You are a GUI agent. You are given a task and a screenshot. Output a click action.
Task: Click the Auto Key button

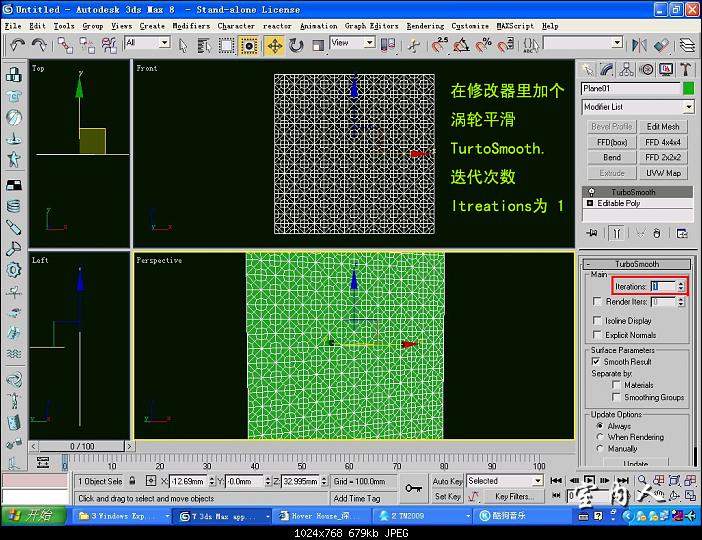pyautogui.click(x=447, y=481)
